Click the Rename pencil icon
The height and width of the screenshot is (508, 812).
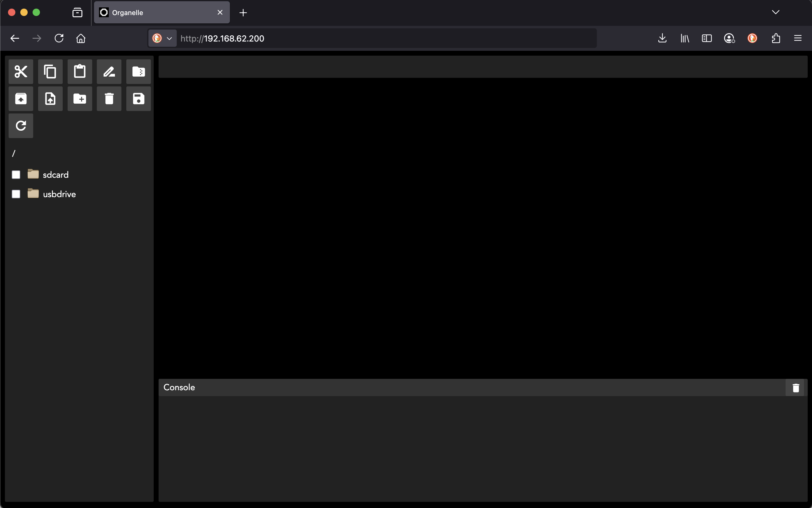(109, 72)
